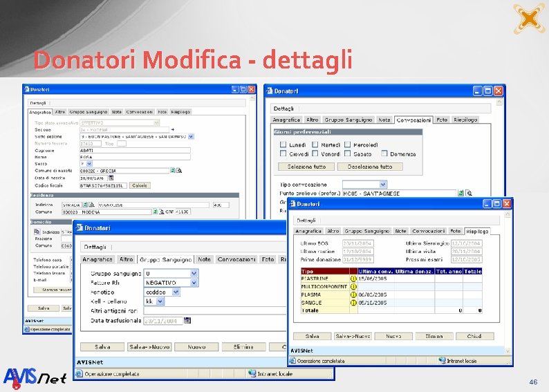Open the Kell - cellano dropdown
The image size is (549, 392).
coord(160,301)
